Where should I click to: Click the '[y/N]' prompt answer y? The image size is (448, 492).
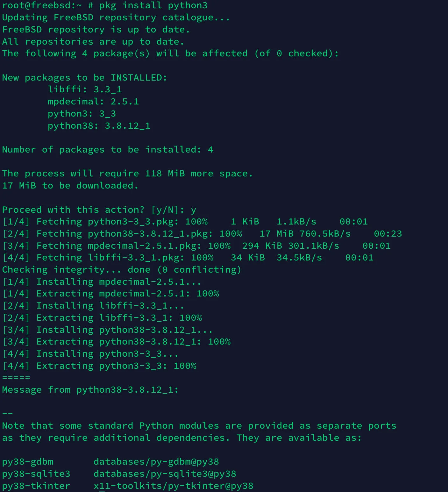pyautogui.click(x=193, y=210)
